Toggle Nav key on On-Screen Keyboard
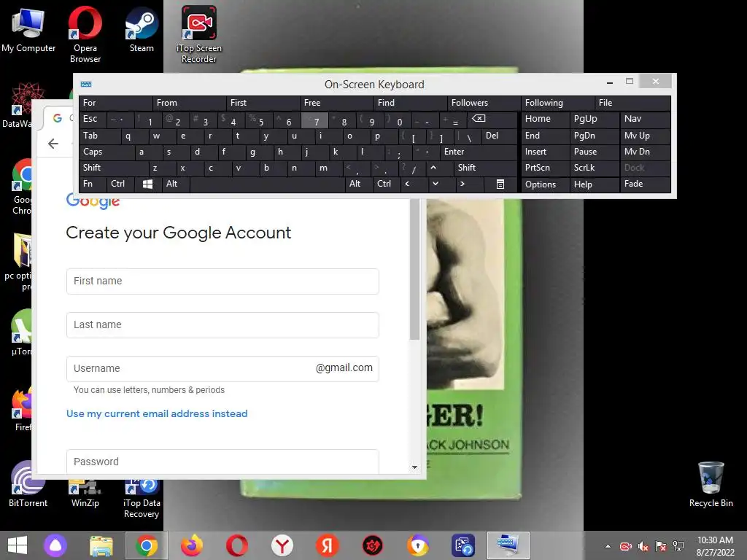Viewport: 747px width, 560px height. (x=645, y=120)
